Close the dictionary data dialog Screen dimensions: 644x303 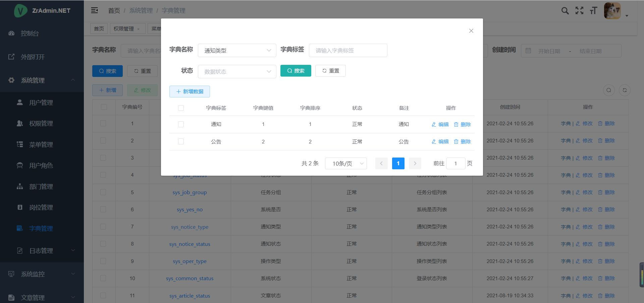pos(471,31)
